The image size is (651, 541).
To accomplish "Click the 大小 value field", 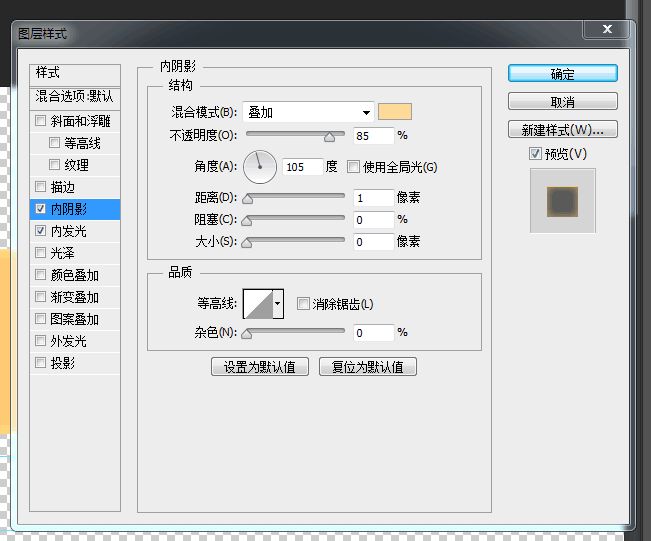I will coord(373,242).
